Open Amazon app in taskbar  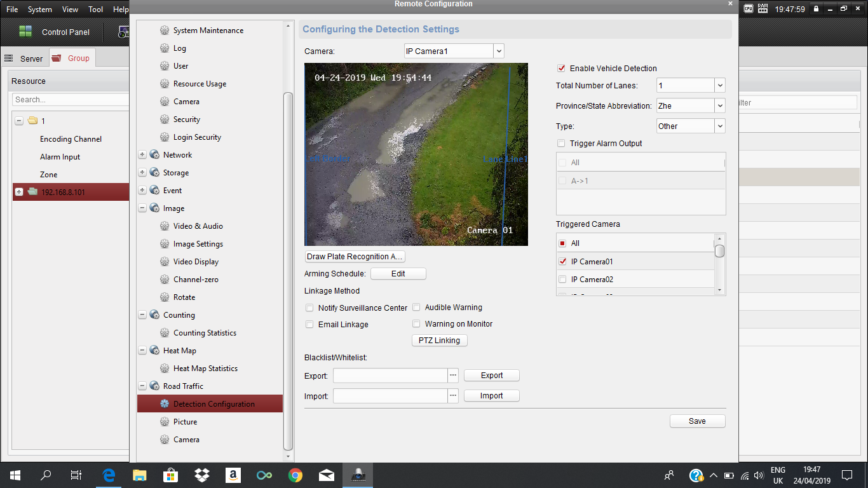pyautogui.click(x=233, y=475)
